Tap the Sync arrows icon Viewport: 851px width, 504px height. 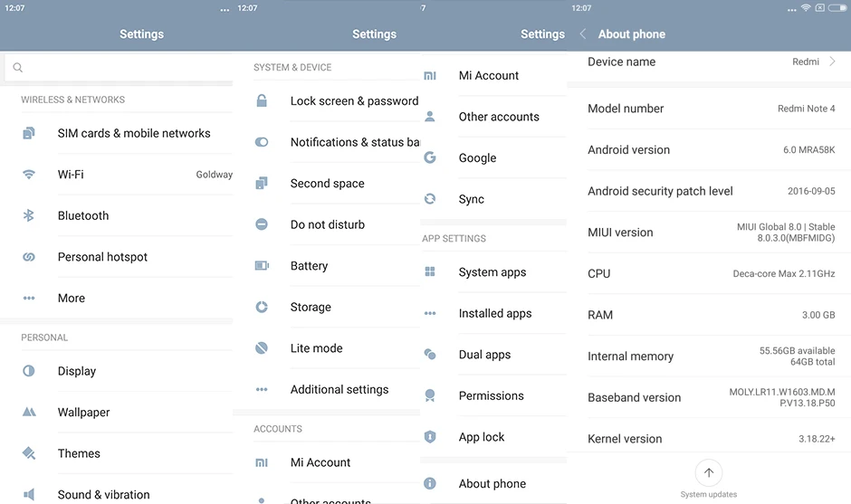[x=430, y=199]
